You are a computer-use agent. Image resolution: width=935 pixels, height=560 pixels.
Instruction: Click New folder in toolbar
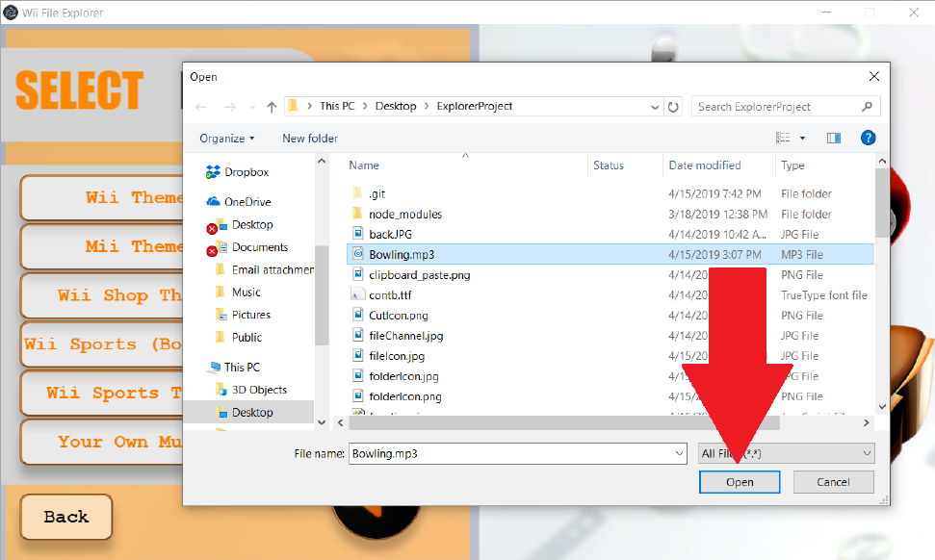pos(309,139)
